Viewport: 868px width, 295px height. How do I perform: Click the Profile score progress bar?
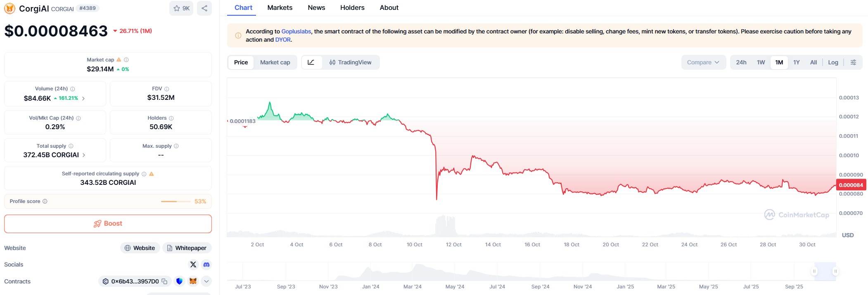(176, 201)
